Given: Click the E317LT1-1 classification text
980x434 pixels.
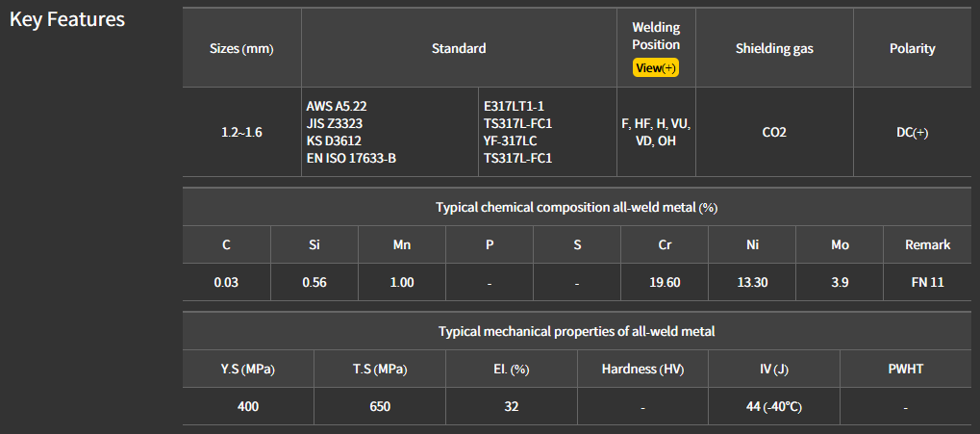Looking at the screenshot, I should click(514, 106).
